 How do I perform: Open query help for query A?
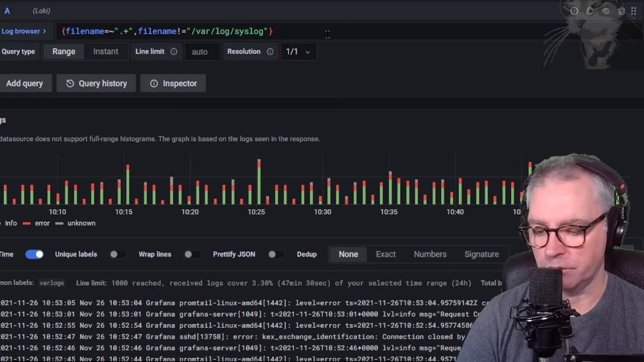(574, 11)
